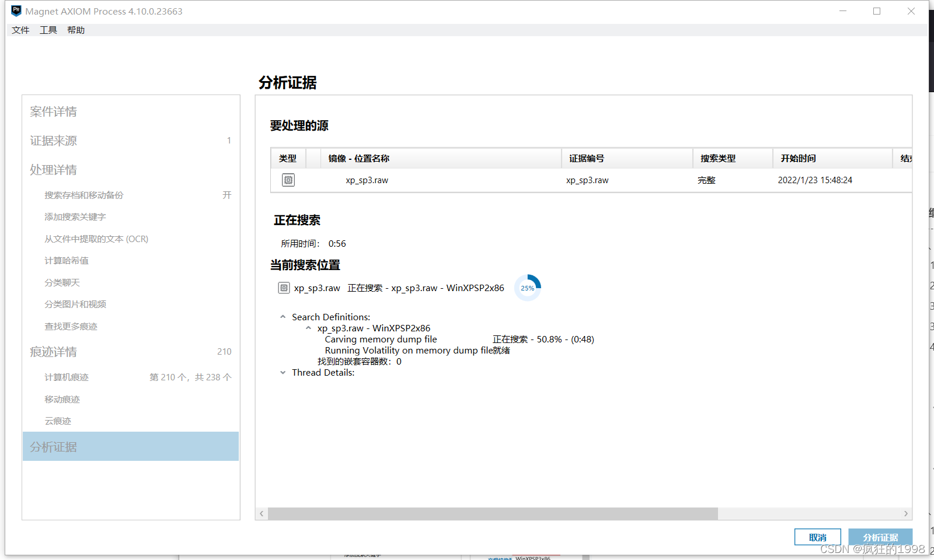
Task: Click the 完整 search type cell
Action: click(706, 180)
